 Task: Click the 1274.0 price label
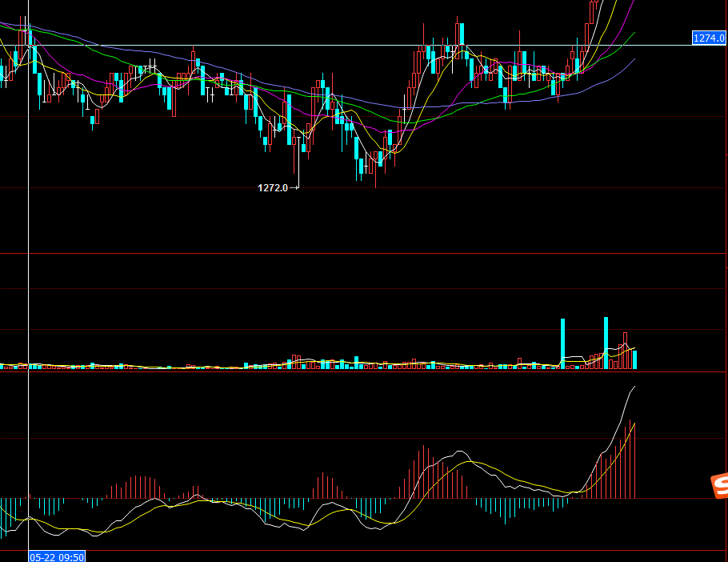[x=709, y=38]
